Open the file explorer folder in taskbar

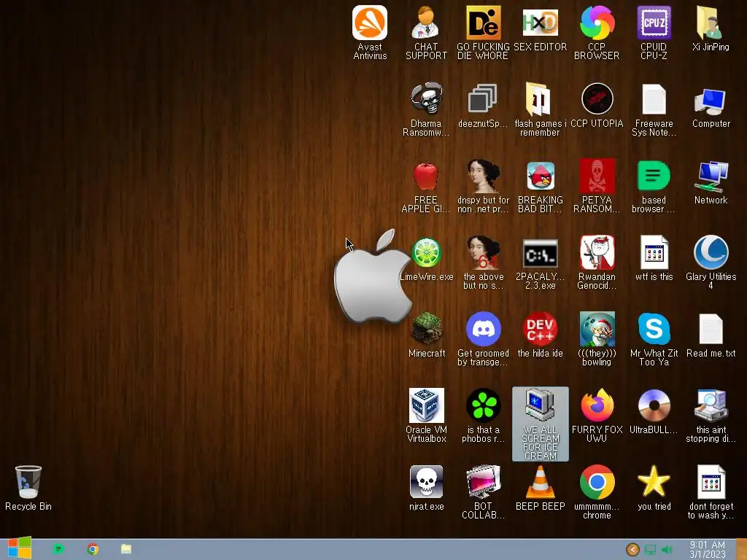coord(125,549)
